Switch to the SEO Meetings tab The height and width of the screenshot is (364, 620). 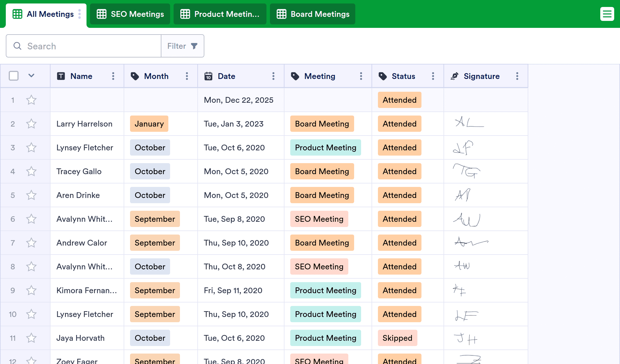point(130,14)
